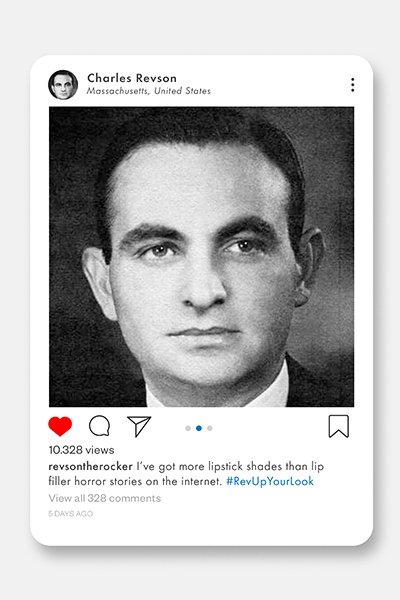
Task: Tap the paper plane share icon
Action: pyautogui.click(x=139, y=426)
